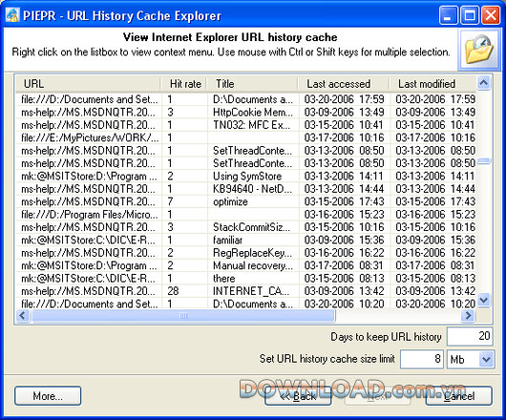Select the row titled TN032: MFC Ex...
This screenshot has height=420, width=506.
[246, 125]
